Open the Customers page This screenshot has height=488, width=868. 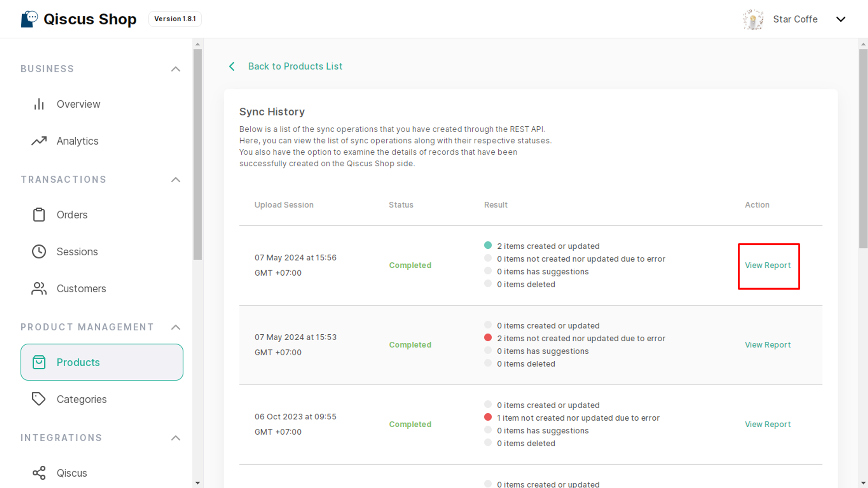102,289
